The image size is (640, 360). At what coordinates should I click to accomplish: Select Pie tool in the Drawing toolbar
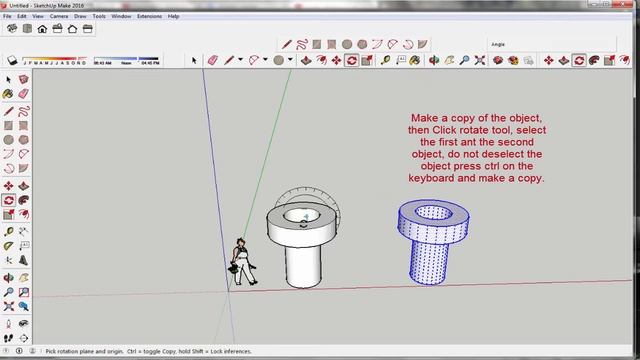422,44
